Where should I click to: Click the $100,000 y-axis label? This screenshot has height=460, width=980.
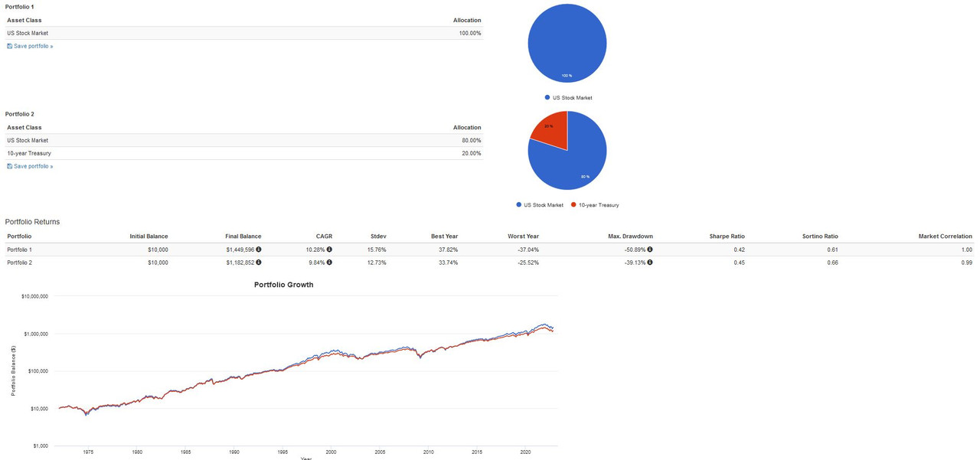tap(38, 371)
